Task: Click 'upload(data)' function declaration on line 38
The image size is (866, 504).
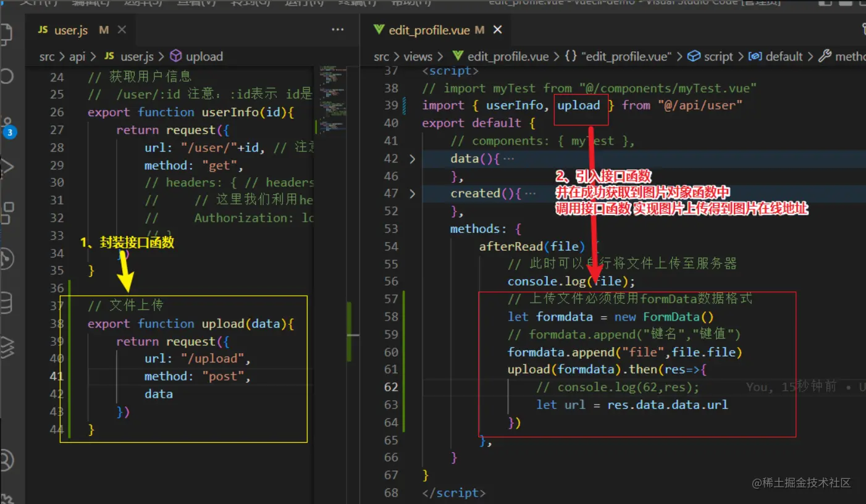Action: [245, 324]
